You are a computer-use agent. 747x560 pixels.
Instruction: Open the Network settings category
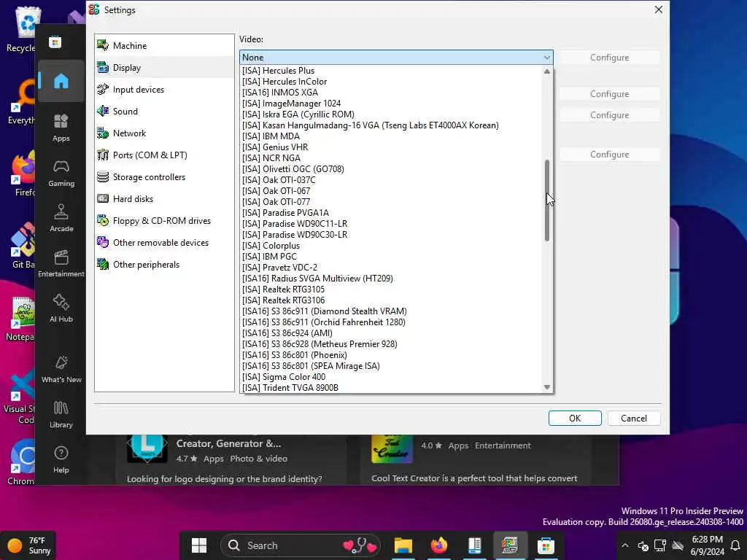[x=164, y=133]
